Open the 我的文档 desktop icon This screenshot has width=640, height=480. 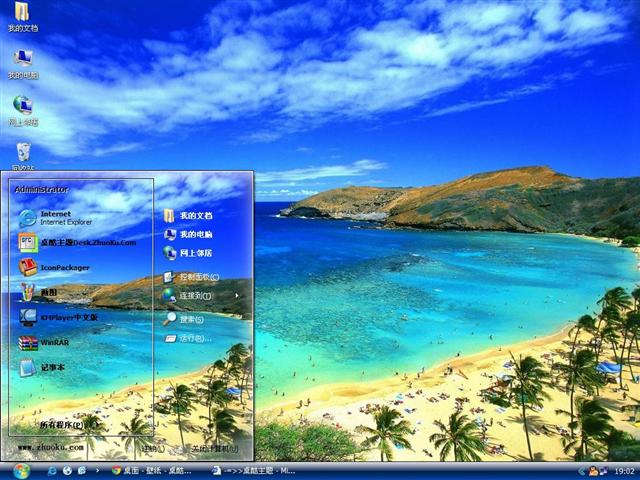[x=22, y=17]
